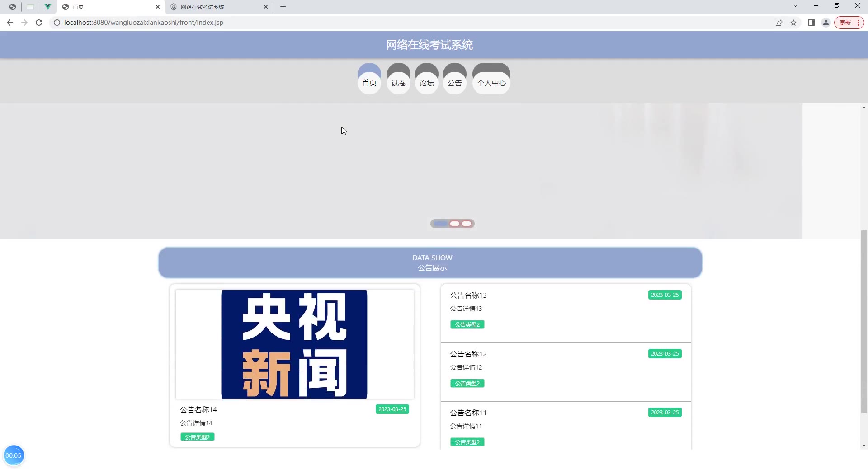
Task: Click the 更新 update button
Action: coord(849,23)
